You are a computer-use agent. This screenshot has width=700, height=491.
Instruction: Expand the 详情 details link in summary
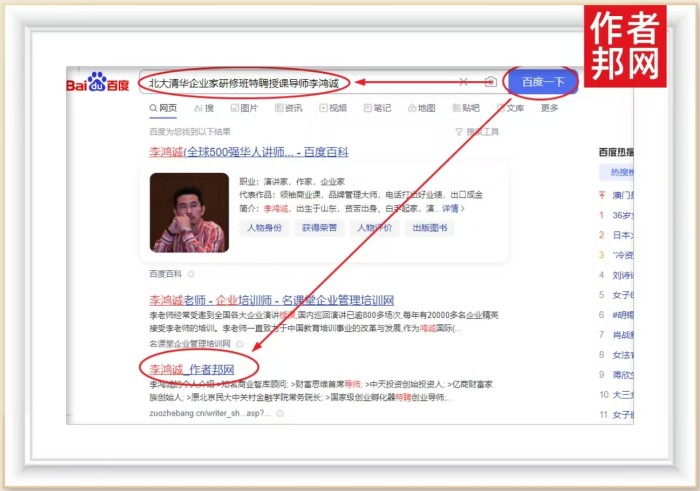click(x=453, y=208)
